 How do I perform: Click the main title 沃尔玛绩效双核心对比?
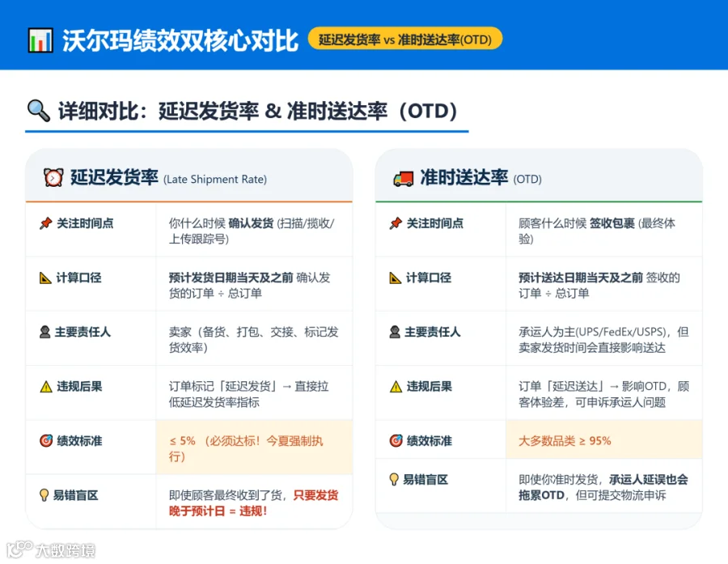coord(180,40)
